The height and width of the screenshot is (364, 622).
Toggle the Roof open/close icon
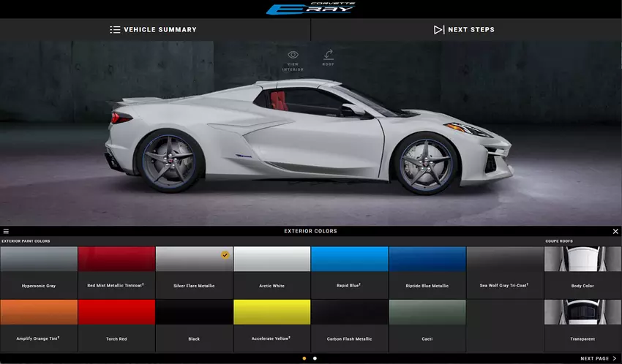(x=329, y=55)
